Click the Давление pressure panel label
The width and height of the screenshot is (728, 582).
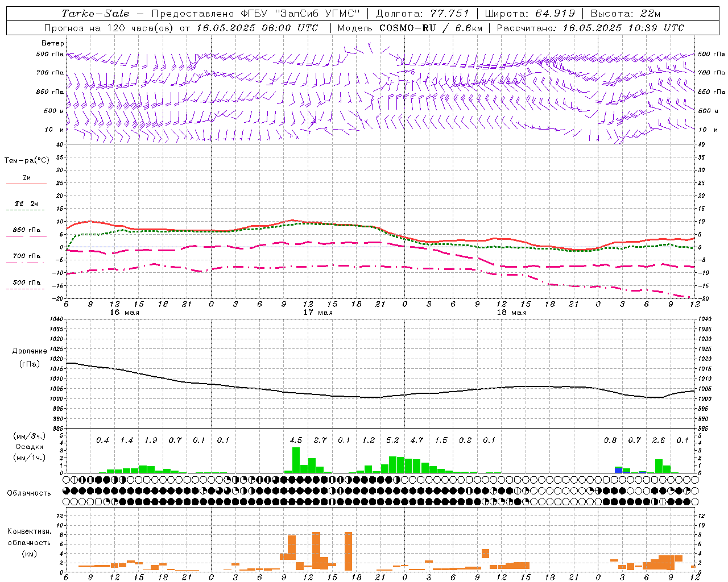point(30,351)
